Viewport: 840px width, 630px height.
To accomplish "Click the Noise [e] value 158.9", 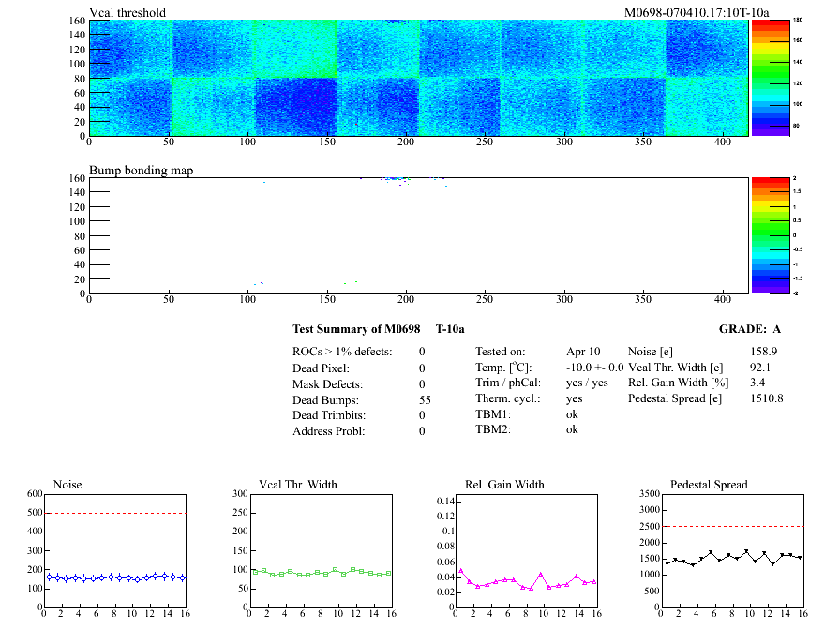I will coord(766,351).
